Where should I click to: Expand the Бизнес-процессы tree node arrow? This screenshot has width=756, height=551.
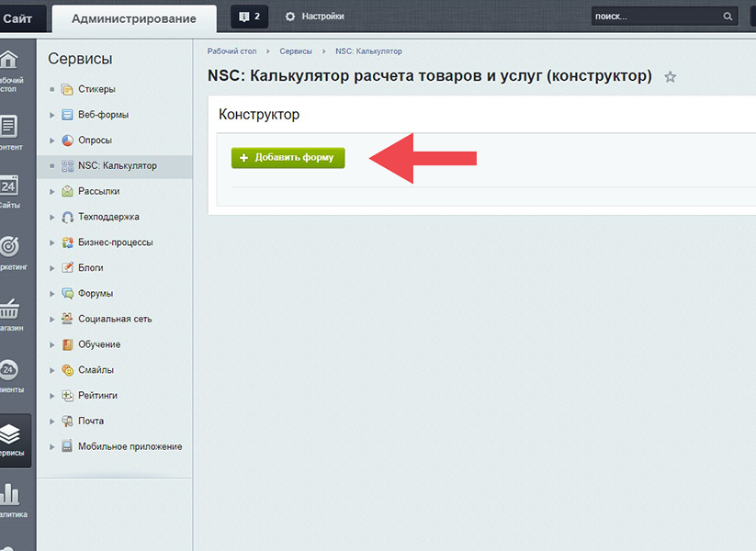click(52, 243)
